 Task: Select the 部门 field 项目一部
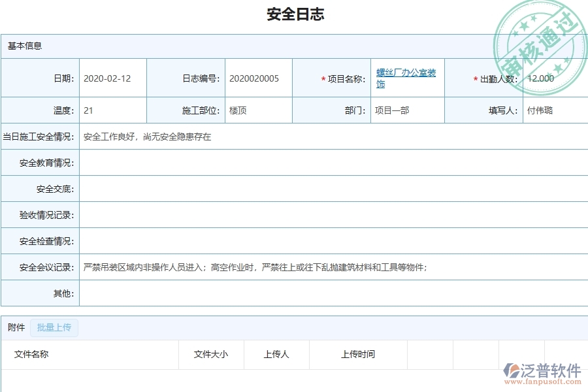click(407, 110)
